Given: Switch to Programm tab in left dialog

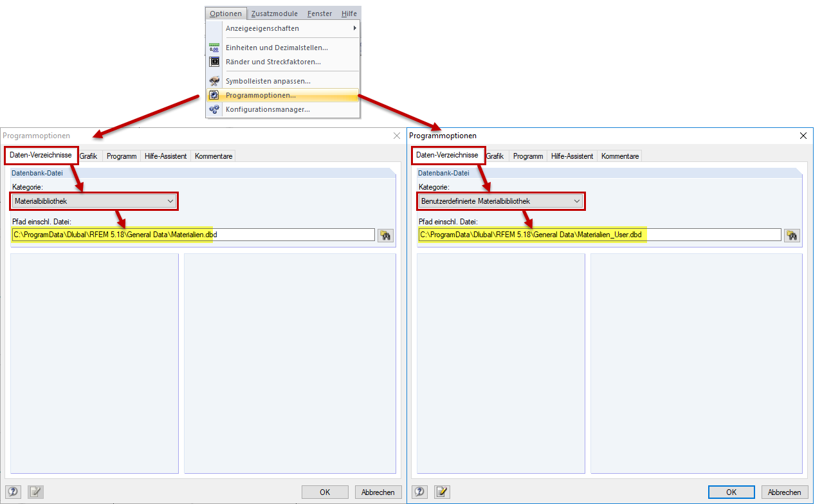Looking at the screenshot, I should pyautogui.click(x=122, y=156).
